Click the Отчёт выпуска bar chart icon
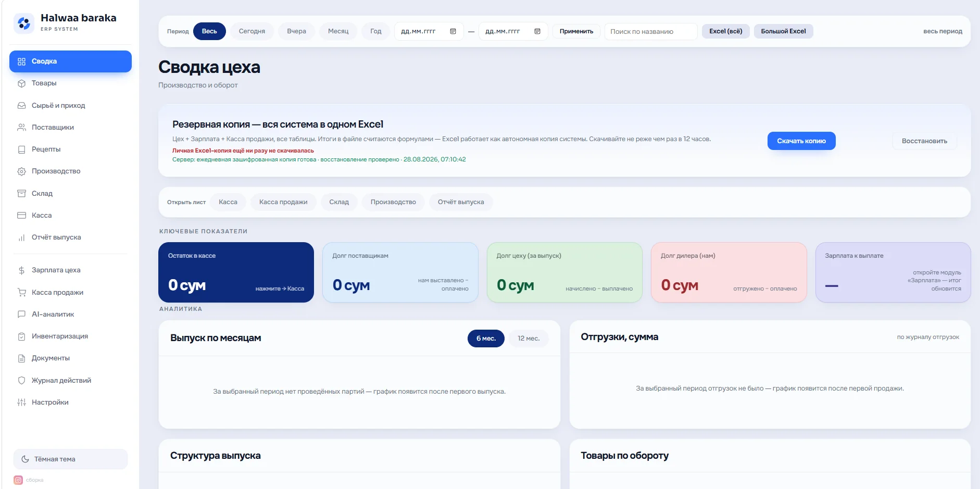 pos(21,237)
